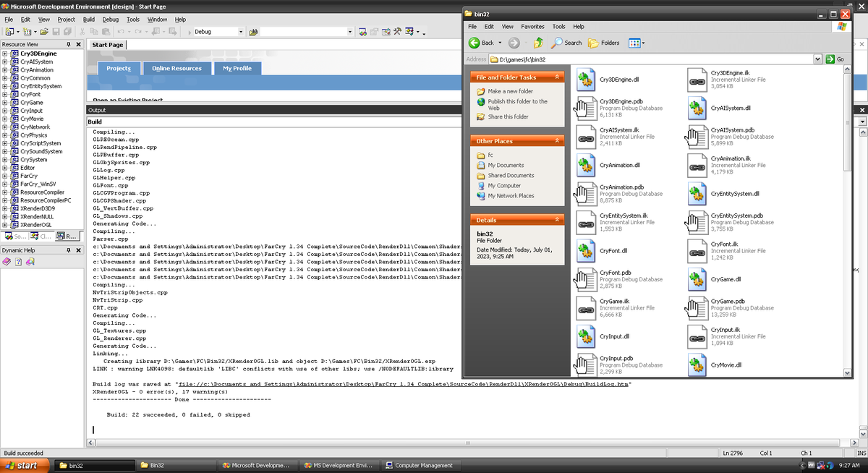This screenshot has width=868, height=473.
Task: Open Debug menu in Visual Studio
Action: click(111, 20)
